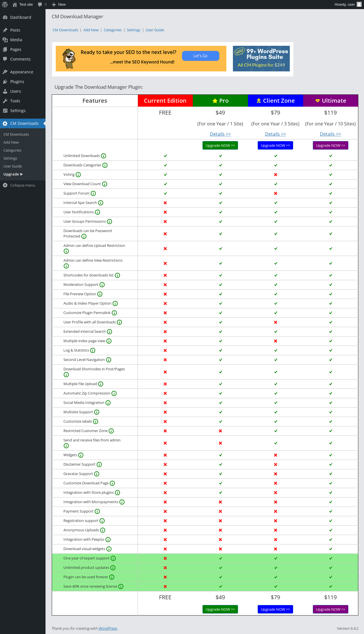The image size is (364, 634).
Task: Click the Current Edition column header
Action: (x=165, y=101)
